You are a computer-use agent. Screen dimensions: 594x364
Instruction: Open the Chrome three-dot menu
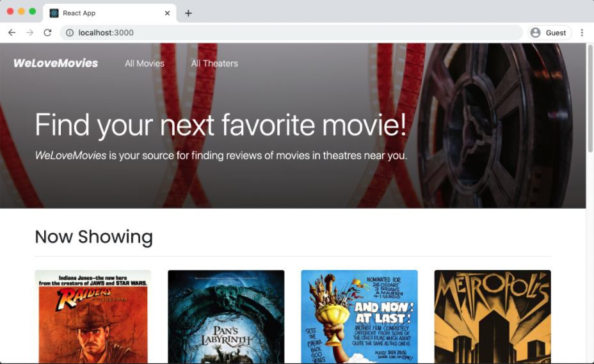[582, 33]
